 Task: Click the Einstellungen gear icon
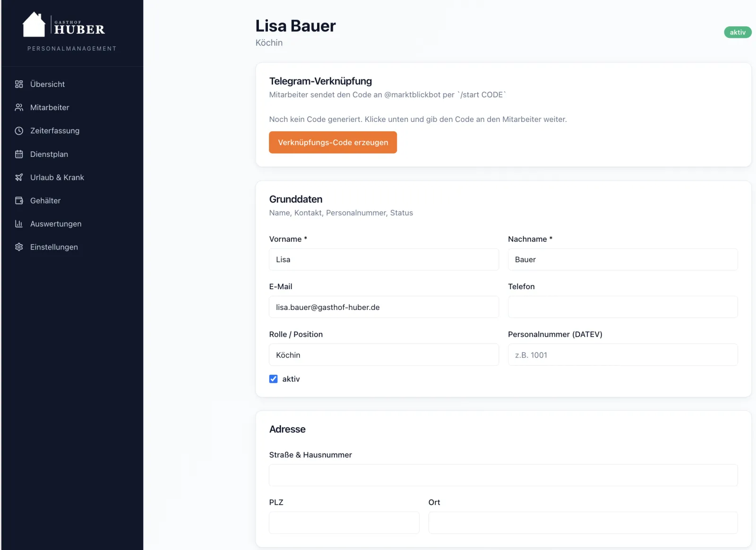pyautogui.click(x=19, y=247)
